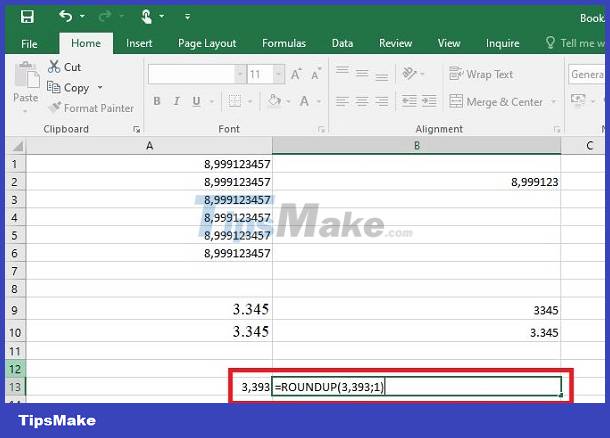Switch to the View tab

(x=449, y=43)
